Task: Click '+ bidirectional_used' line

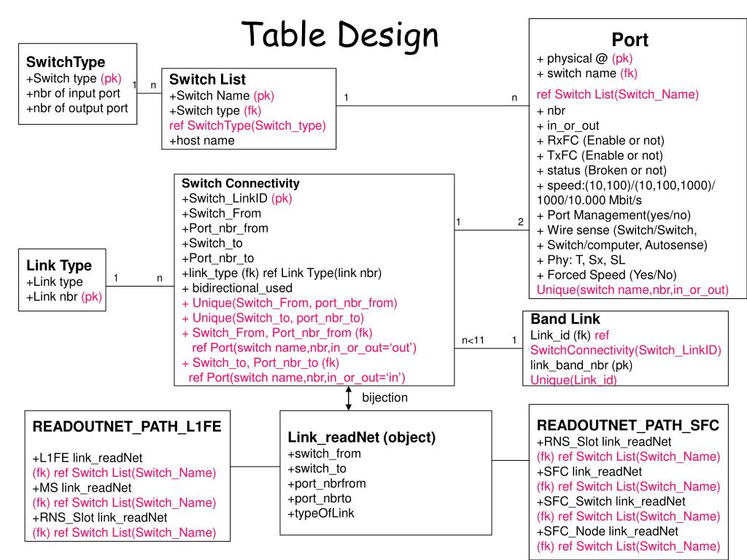Action: click(x=237, y=288)
